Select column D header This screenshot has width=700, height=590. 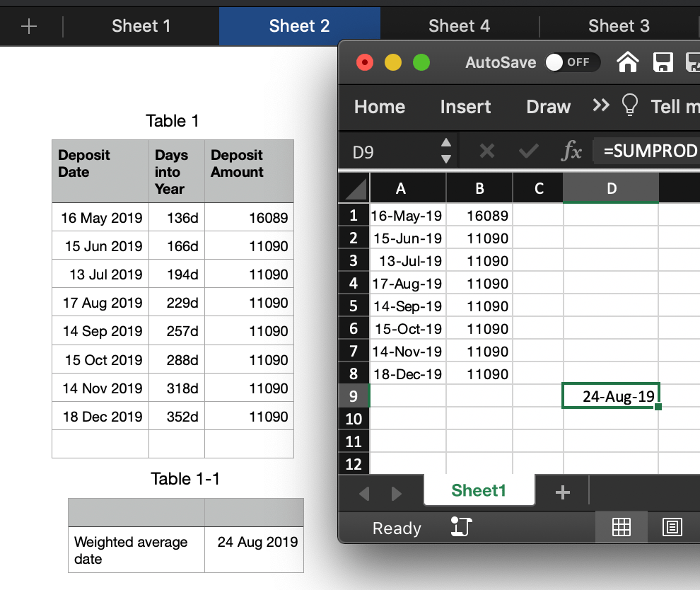(611, 188)
